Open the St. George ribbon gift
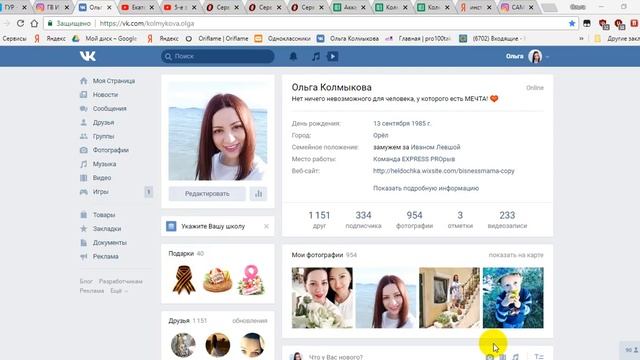The height and width of the screenshot is (360, 640). pyautogui.click(x=184, y=280)
